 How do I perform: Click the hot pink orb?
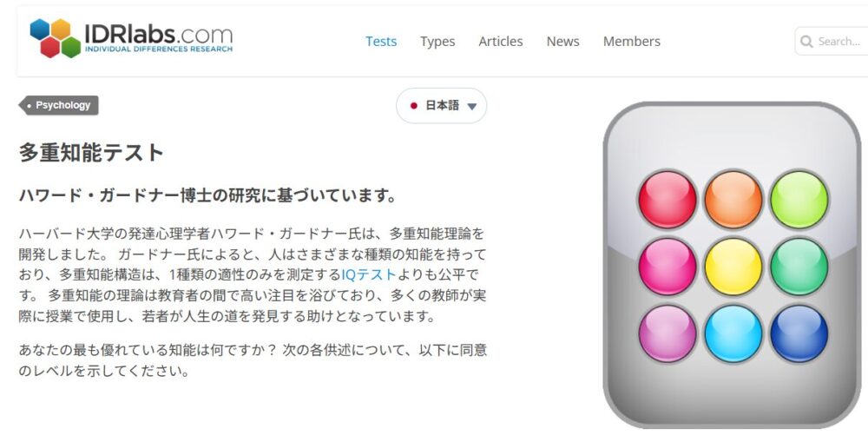(x=667, y=267)
